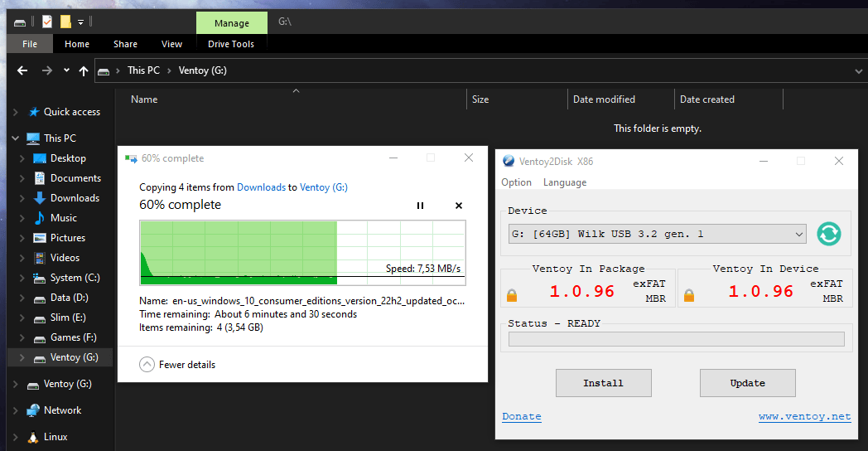Open the Downloads folder in sidebar

tap(75, 198)
